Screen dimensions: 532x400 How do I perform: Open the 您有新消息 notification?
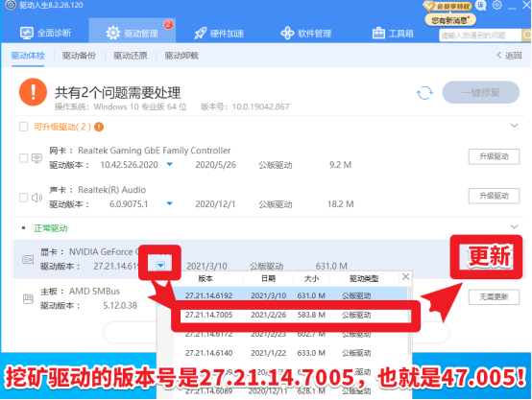coord(450,20)
